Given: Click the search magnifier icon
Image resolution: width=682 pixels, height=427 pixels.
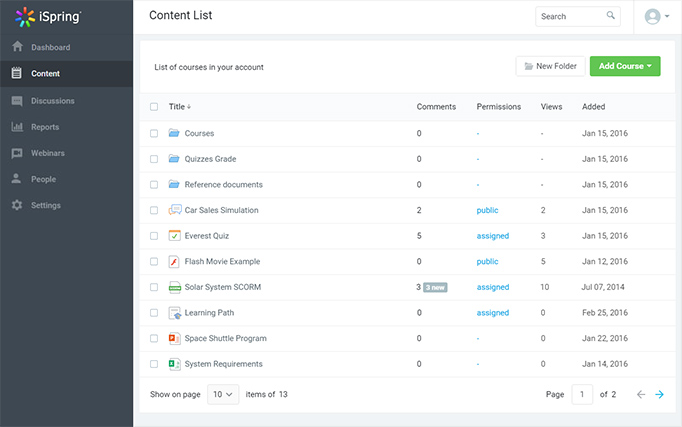Looking at the screenshot, I should 611,16.
